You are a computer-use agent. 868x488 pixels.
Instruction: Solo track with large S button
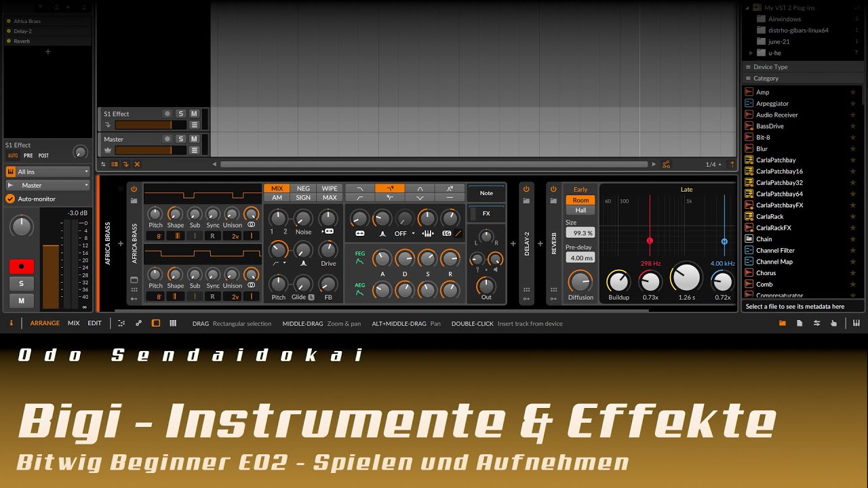pos(22,284)
